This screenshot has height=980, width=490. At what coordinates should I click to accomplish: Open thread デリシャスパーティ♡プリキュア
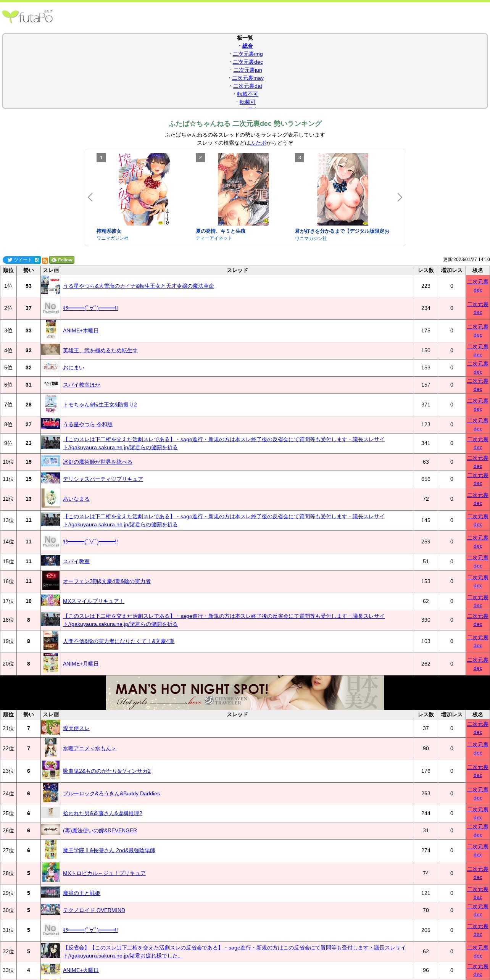103,479
